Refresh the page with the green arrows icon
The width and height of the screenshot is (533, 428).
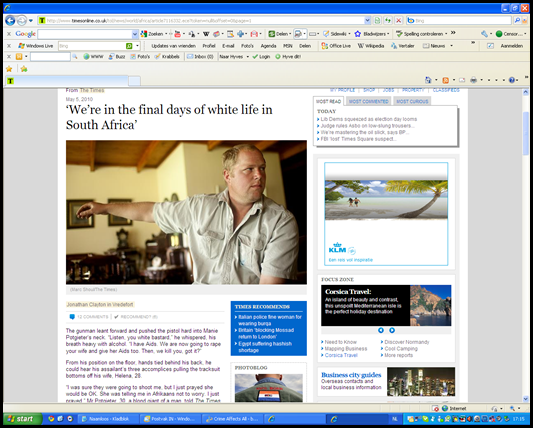pyautogui.click(x=388, y=21)
